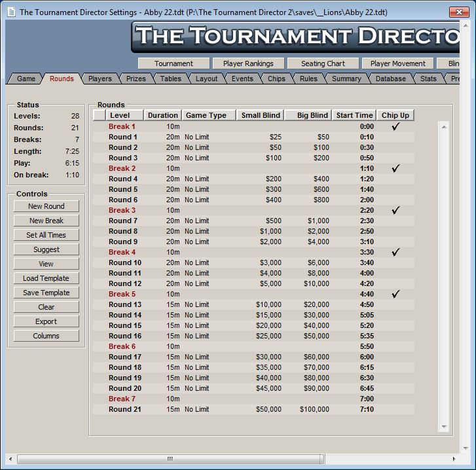This screenshot has width=476, height=470.
Task: Click the Chip Up column header
Action: (395, 115)
